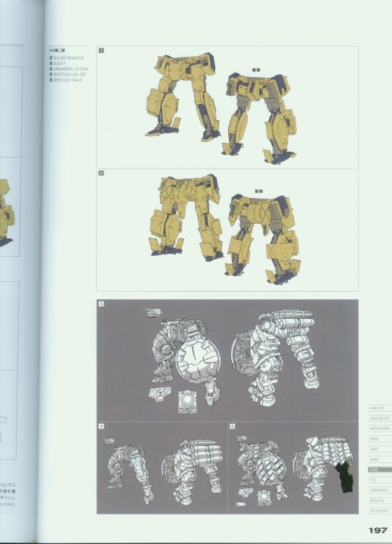The height and width of the screenshot is (544, 392).
Task: Select the BOOSTER index tab
Action: [379, 501]
